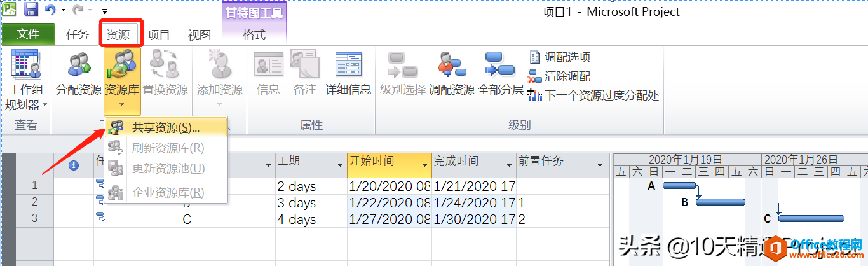Choose 共享资源(S)... from the menu
The height and width of the screenshot is (266, 868).
(x=165, y=127)
